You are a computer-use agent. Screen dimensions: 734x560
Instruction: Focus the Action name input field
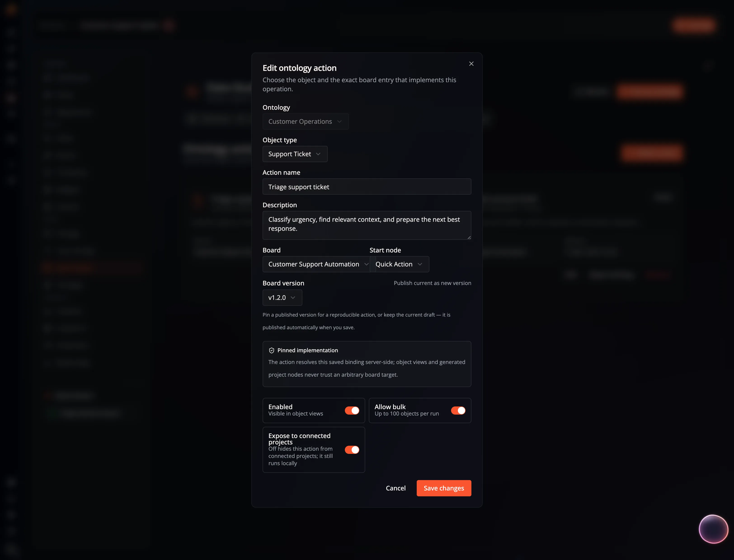click(x=367, y=187)
